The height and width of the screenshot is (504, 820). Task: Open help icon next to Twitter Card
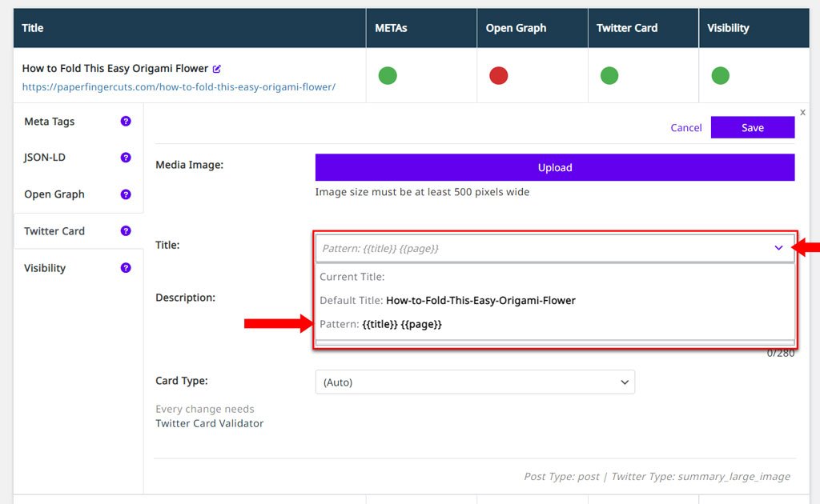pyautogui.click(x=126, y=231)
